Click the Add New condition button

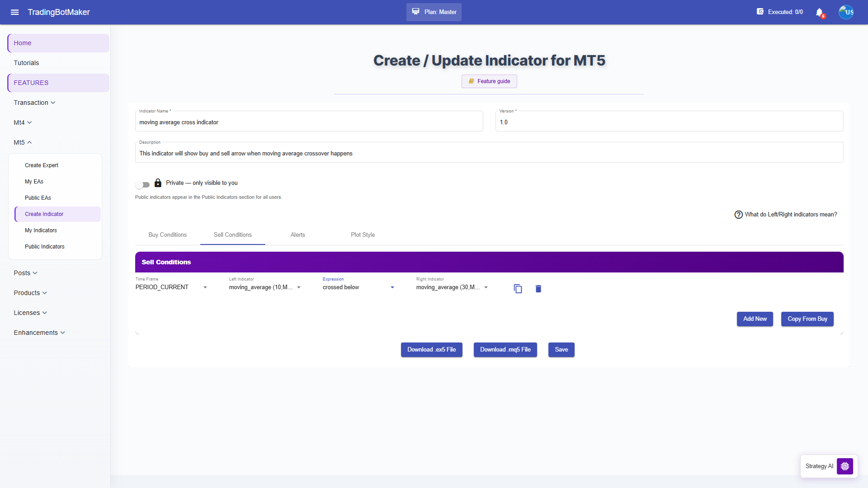pyautogui.click(x=755, y=319)
